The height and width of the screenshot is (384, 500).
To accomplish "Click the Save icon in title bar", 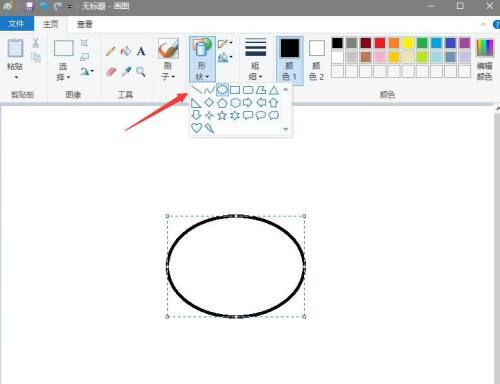I will 30,6.
